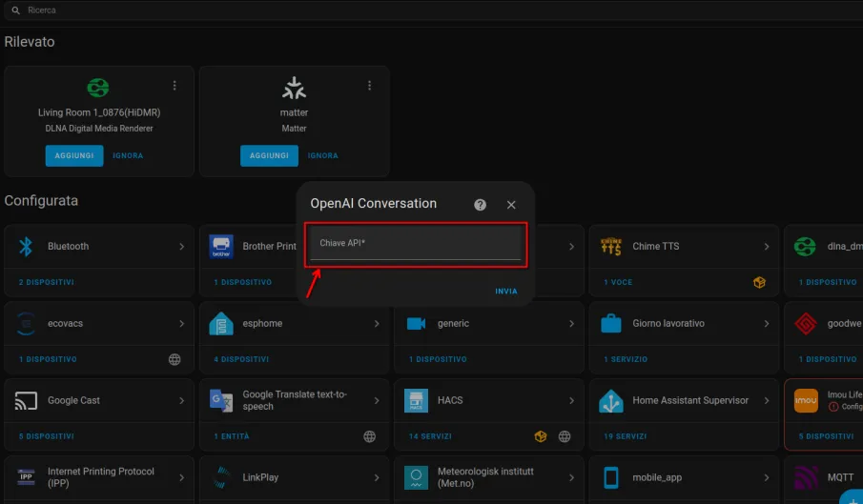Open Living Room DLNA card options menu
Screen dimensions: 863x504
coord(175,86)
